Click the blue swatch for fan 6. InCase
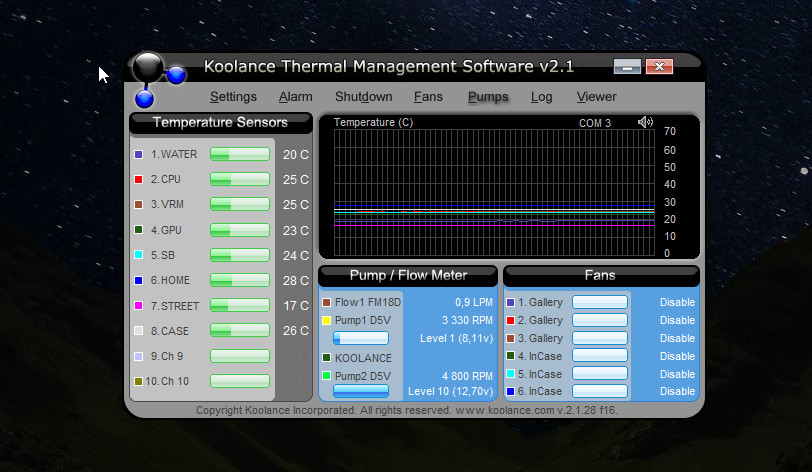Screen dimensions: 812x472 click(x=511, y=391)
